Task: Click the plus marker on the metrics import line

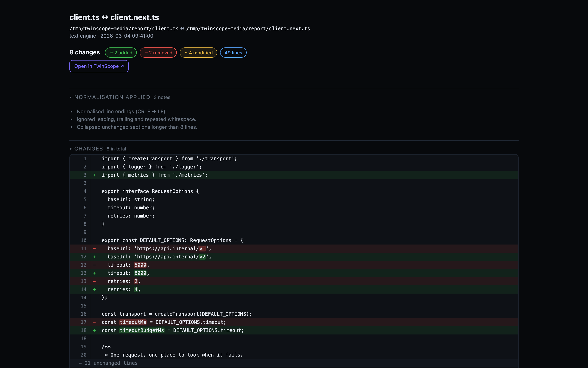Action: pyautogui.click(x=94, y=175)
